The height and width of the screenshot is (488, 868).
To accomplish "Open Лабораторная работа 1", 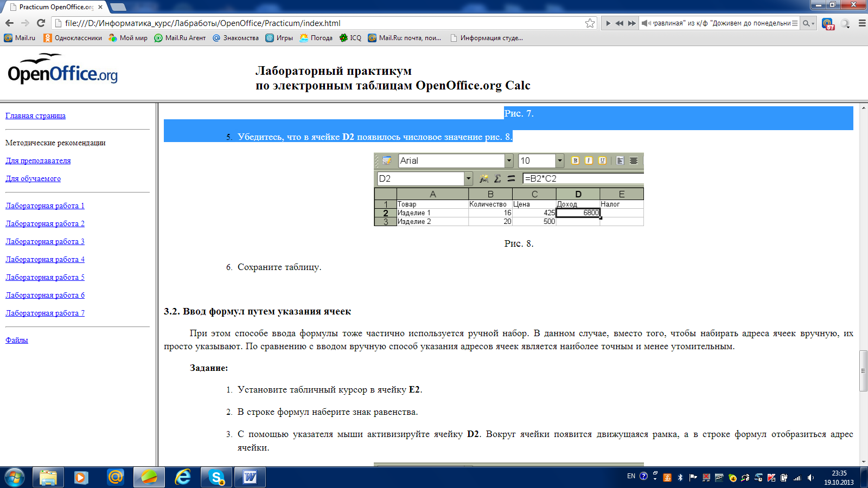I will (x=45, y=206).
